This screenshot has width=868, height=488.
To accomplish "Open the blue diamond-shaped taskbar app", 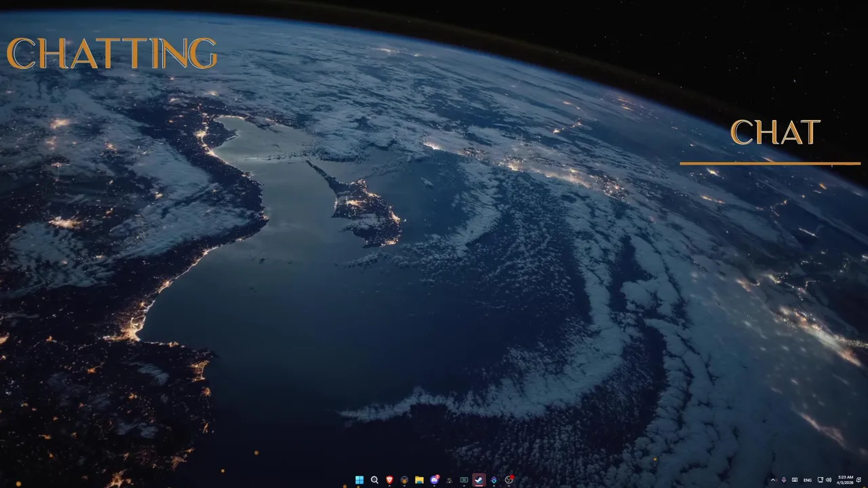I will (494, 480).
